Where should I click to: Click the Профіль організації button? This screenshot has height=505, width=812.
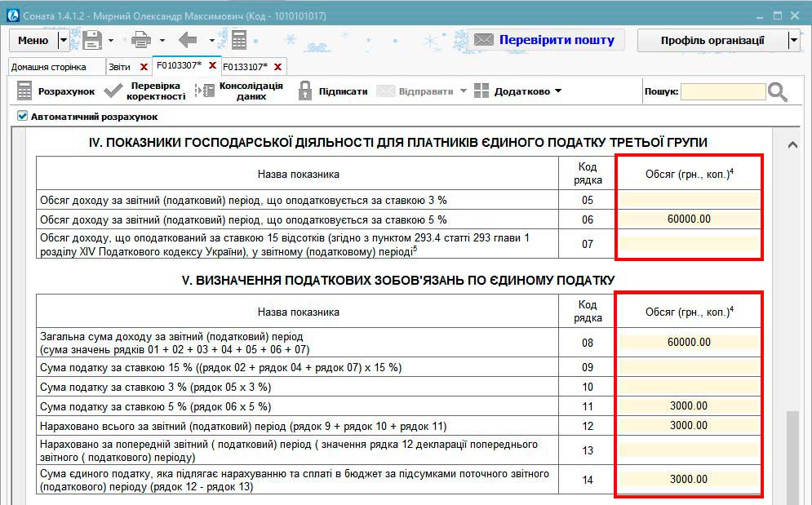coord(712,40)
